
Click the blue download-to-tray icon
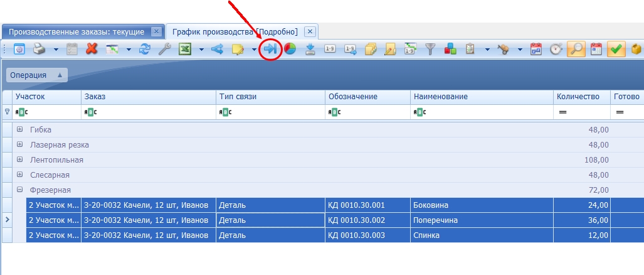[x=310, y=50]
